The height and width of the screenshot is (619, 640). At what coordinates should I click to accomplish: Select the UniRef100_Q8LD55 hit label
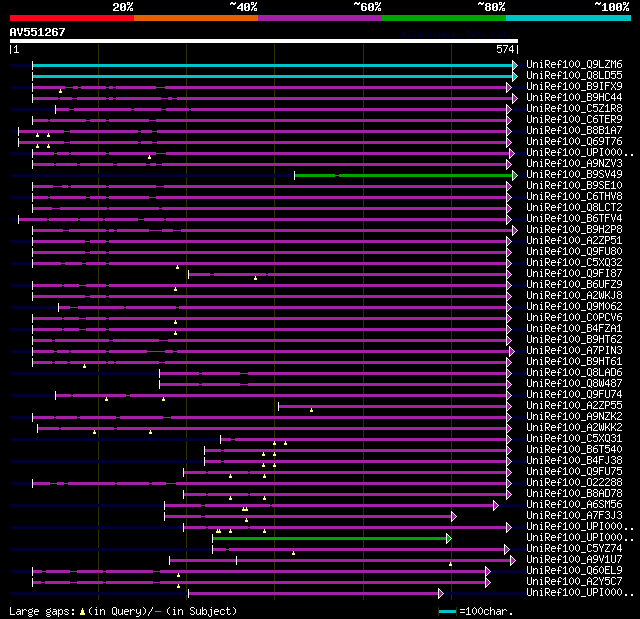click(574, 75)
